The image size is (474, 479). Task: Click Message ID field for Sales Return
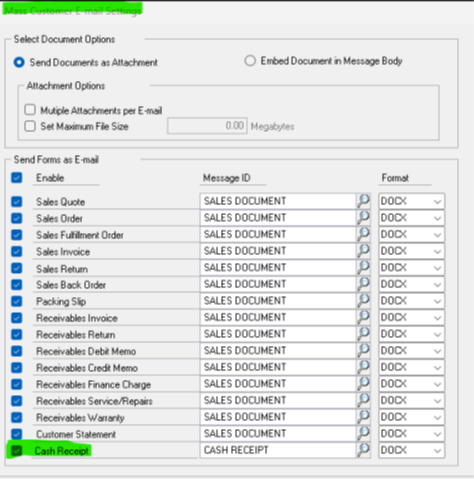pos(278,268)
